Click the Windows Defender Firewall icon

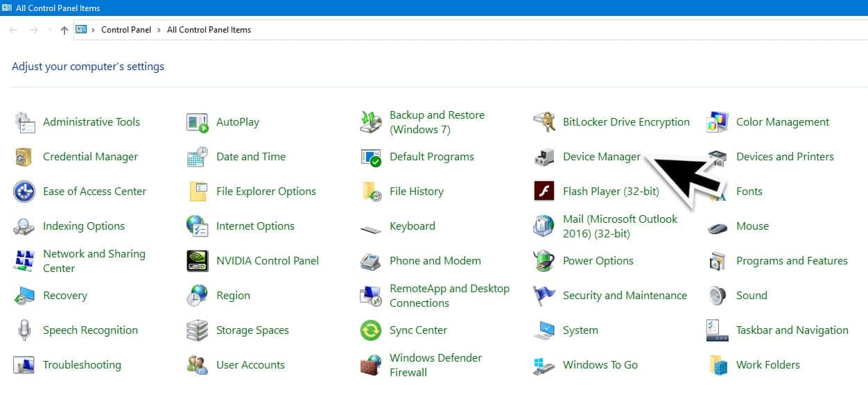click(x=371, y=365)
